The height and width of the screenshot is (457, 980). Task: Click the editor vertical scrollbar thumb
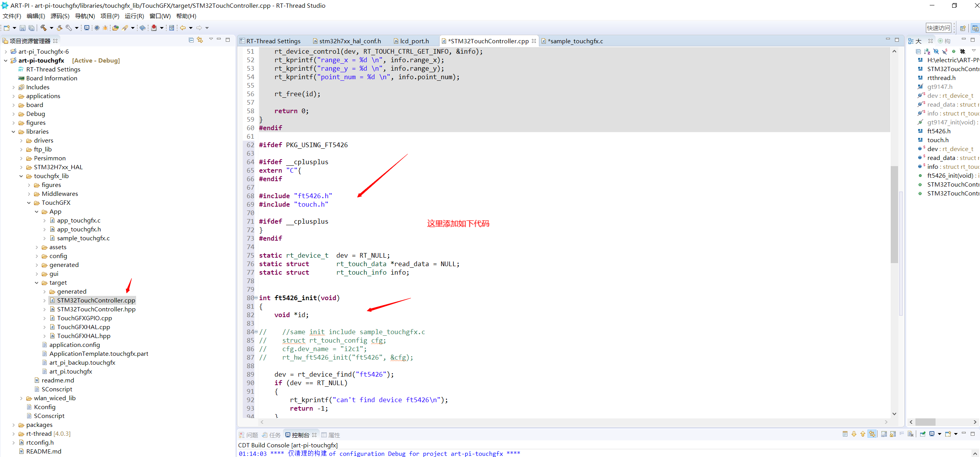(894, 214)
